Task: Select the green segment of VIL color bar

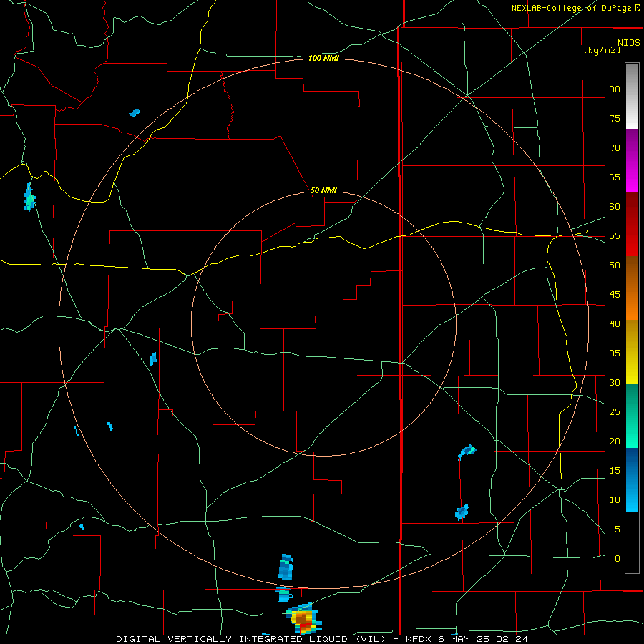Action: tap(632, 416)
